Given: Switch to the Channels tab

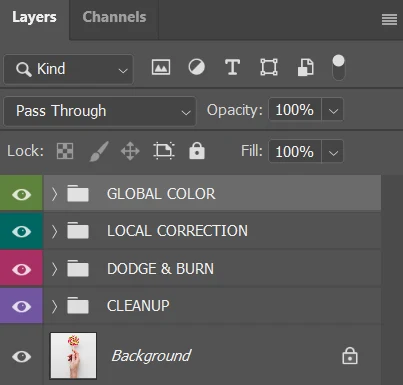Looking at the screenshot, I should click(x=114, y=17).
